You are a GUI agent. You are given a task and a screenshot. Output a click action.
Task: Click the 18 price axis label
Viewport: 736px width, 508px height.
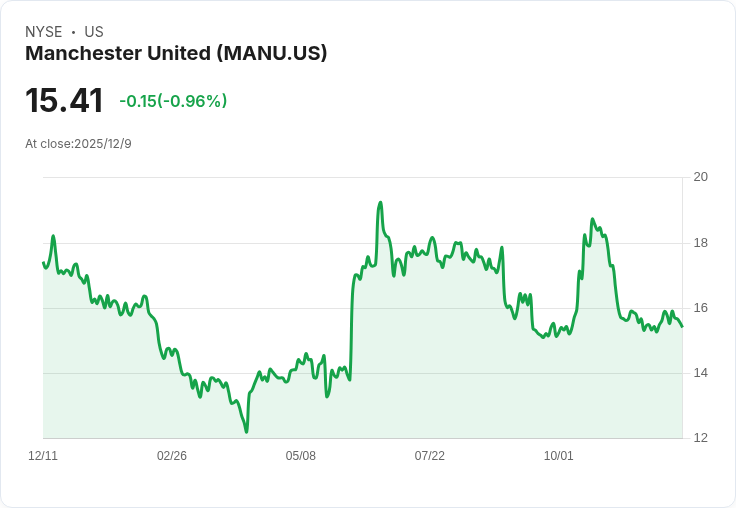coord(701,243)
